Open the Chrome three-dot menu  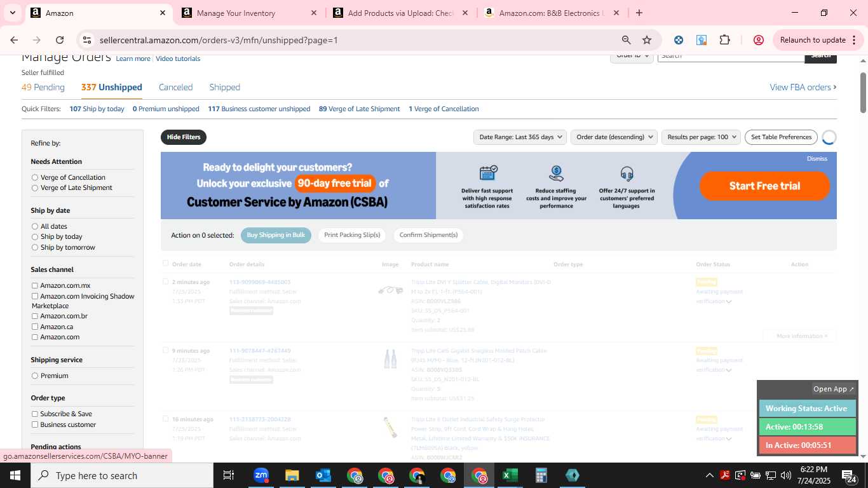point(854,40)
